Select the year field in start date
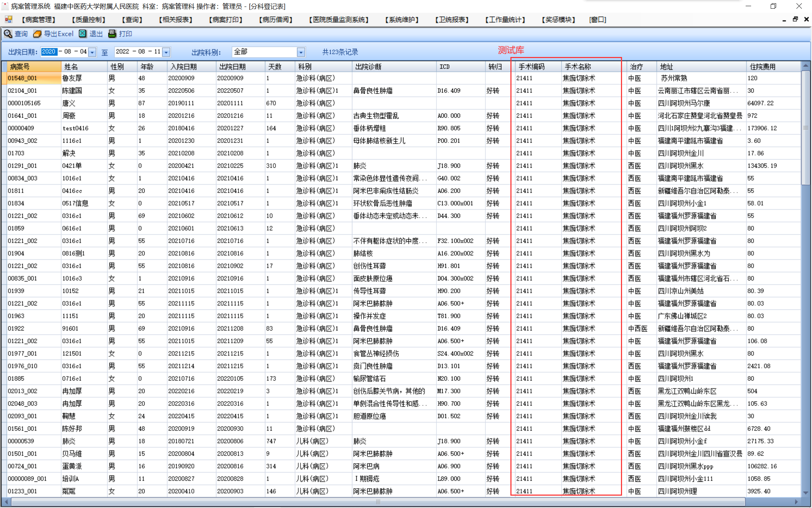The height and width of the screenshot is (508, 812). [x=49, y=52]
